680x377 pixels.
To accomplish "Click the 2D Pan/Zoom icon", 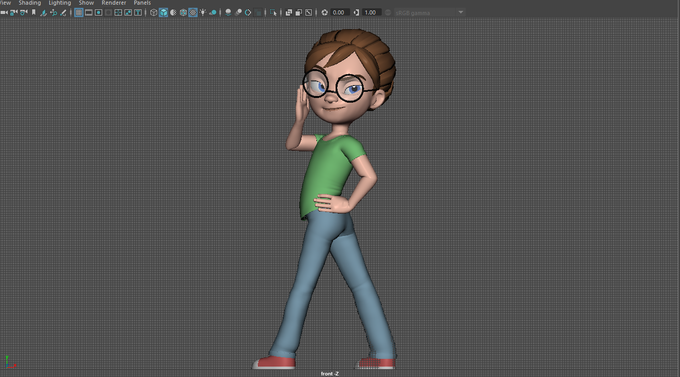I will click(54, 13).
